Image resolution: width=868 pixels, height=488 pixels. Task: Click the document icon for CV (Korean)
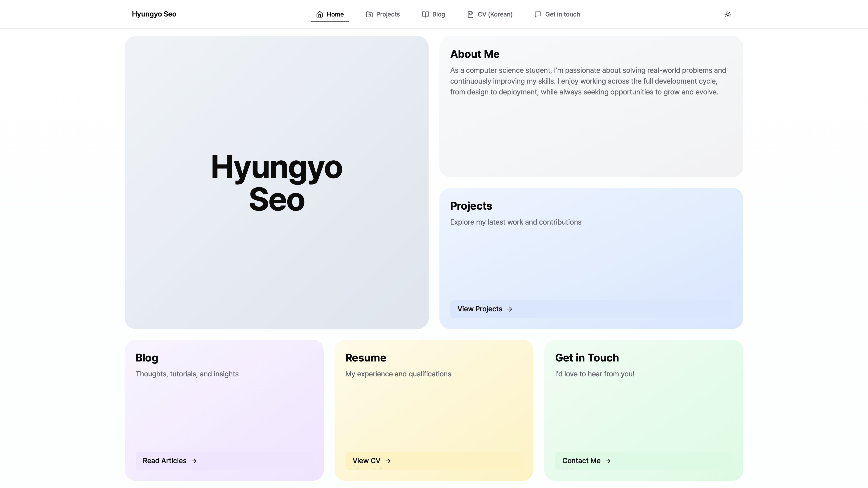(x=470, y=14)
